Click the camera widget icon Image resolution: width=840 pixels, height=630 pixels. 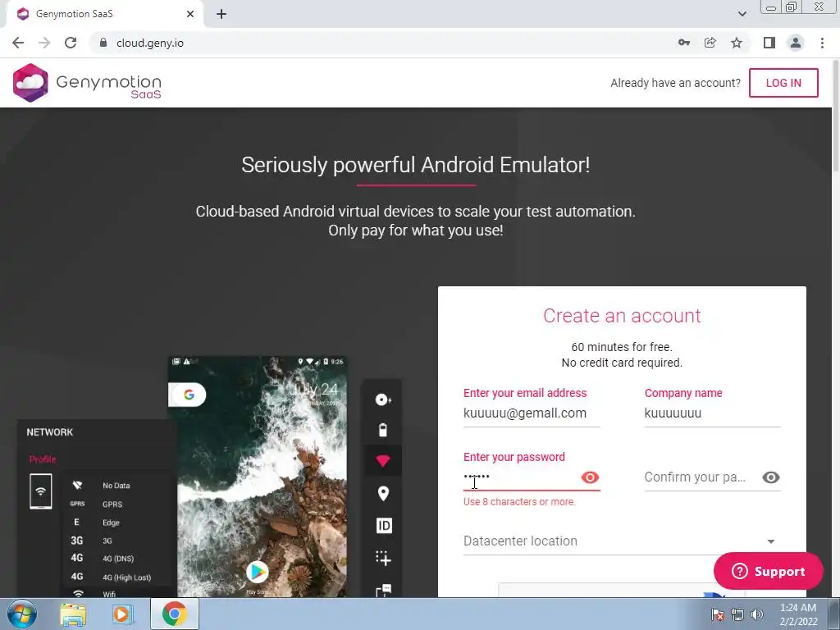click(x=383, y=399)
